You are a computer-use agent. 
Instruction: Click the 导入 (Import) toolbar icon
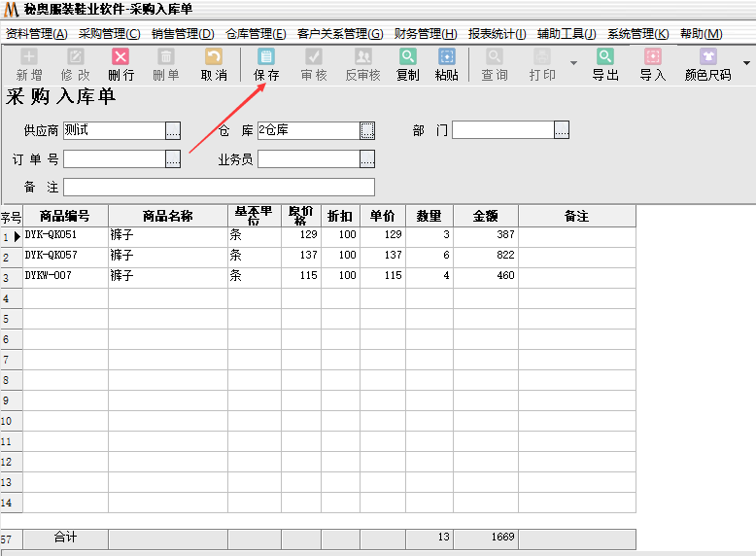652,64
